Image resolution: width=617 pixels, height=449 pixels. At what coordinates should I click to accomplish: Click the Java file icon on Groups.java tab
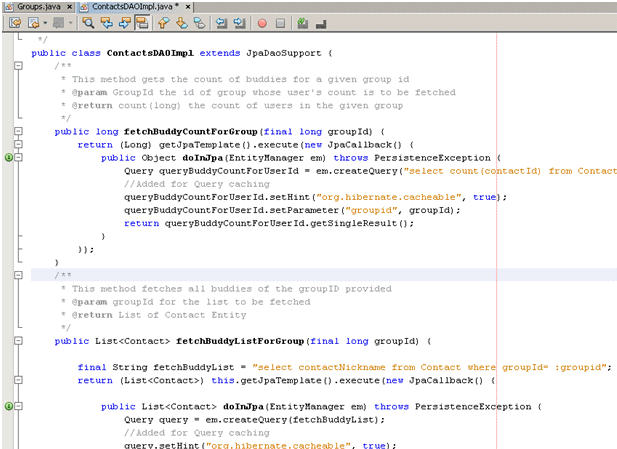(x=9, y=7)
